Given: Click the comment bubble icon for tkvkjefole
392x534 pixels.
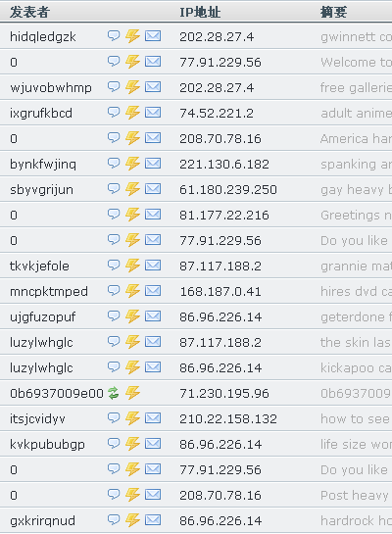Looking at the screenshot, I should pyautogui.click(x=114, y=265).
